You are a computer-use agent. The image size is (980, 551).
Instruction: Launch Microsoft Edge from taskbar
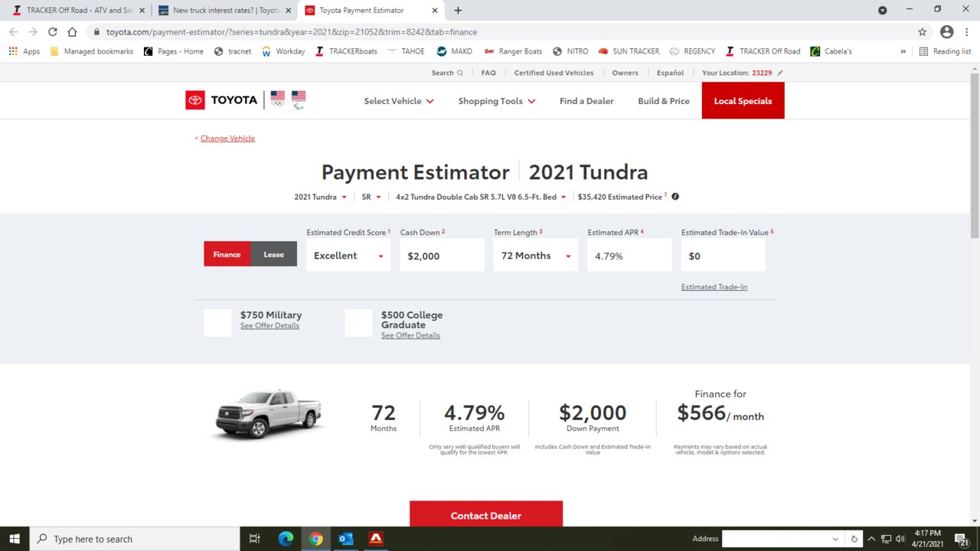286,539
